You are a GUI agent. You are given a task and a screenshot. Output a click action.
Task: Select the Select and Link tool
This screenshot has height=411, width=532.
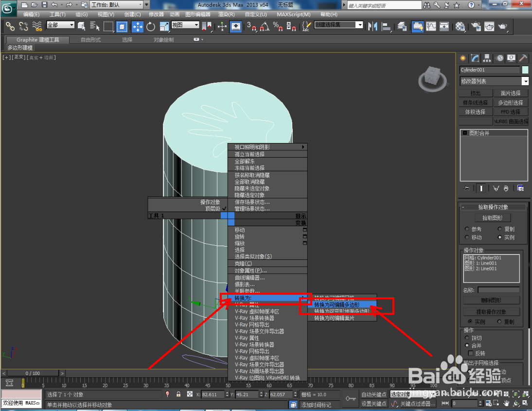[10, 26]
